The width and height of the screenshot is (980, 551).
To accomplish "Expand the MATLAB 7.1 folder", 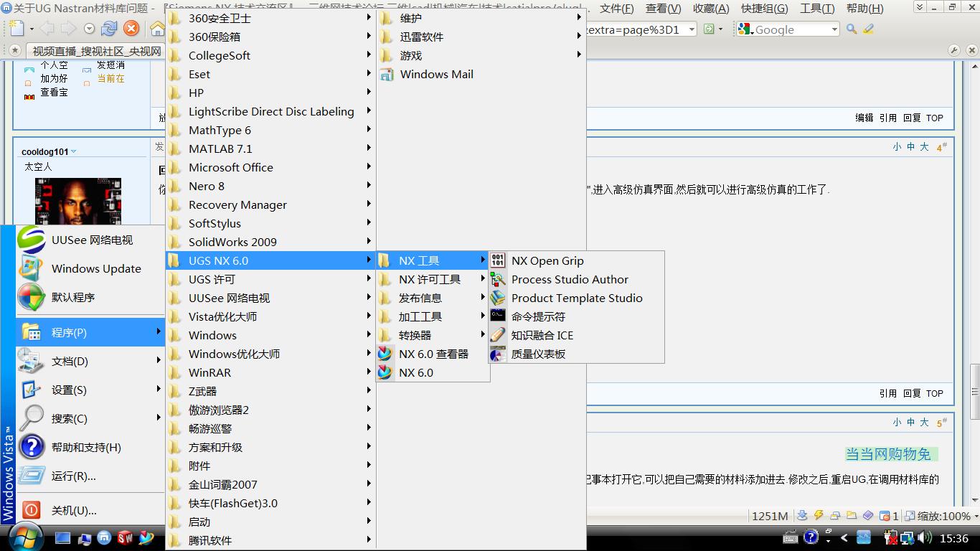I will (x=270, y=149).
